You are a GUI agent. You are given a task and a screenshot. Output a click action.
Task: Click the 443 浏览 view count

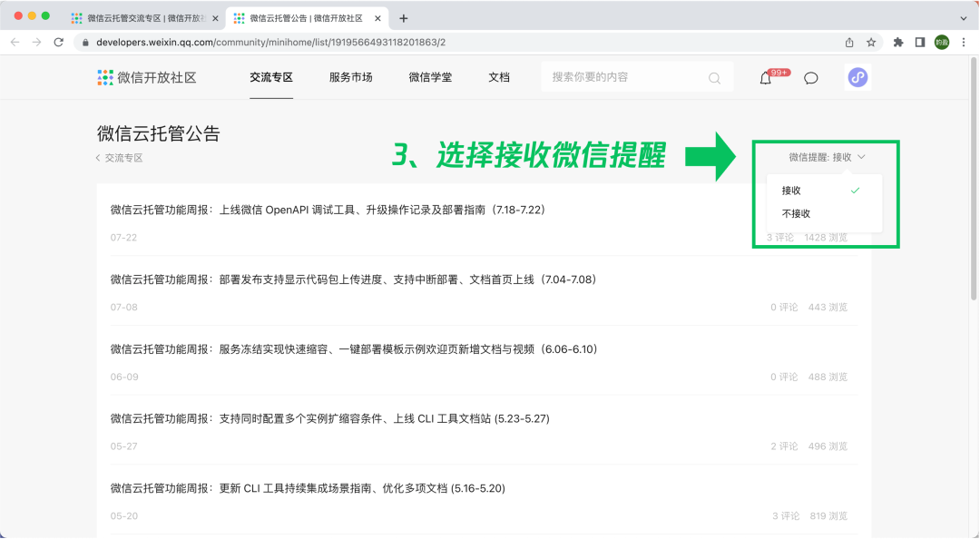tap(828, 307)
